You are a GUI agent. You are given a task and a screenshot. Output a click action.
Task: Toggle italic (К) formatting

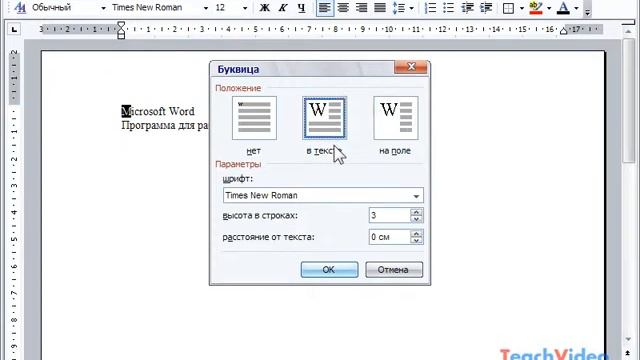pos(283,8)
